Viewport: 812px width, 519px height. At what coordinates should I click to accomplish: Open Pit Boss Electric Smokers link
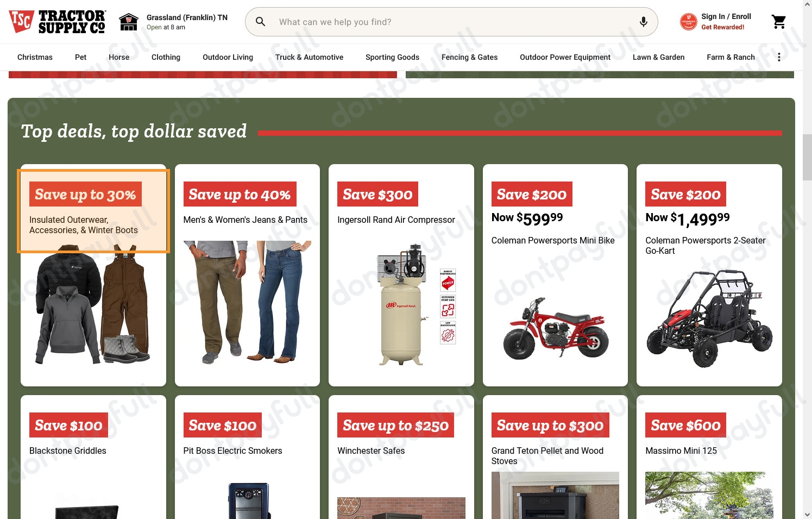(232, 451)
